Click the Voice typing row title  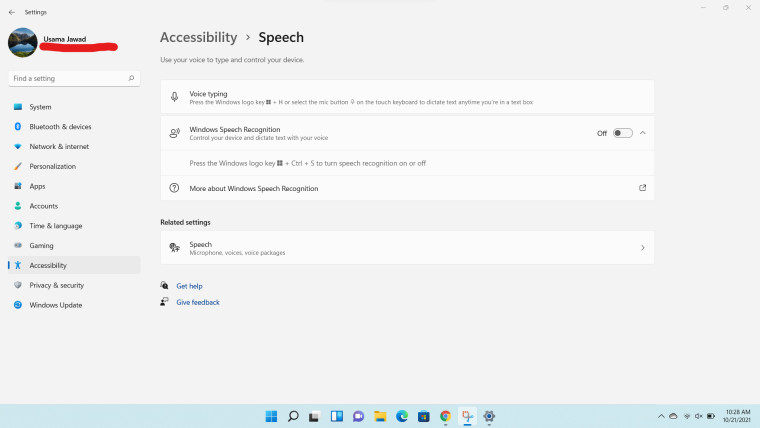[208, 94]
